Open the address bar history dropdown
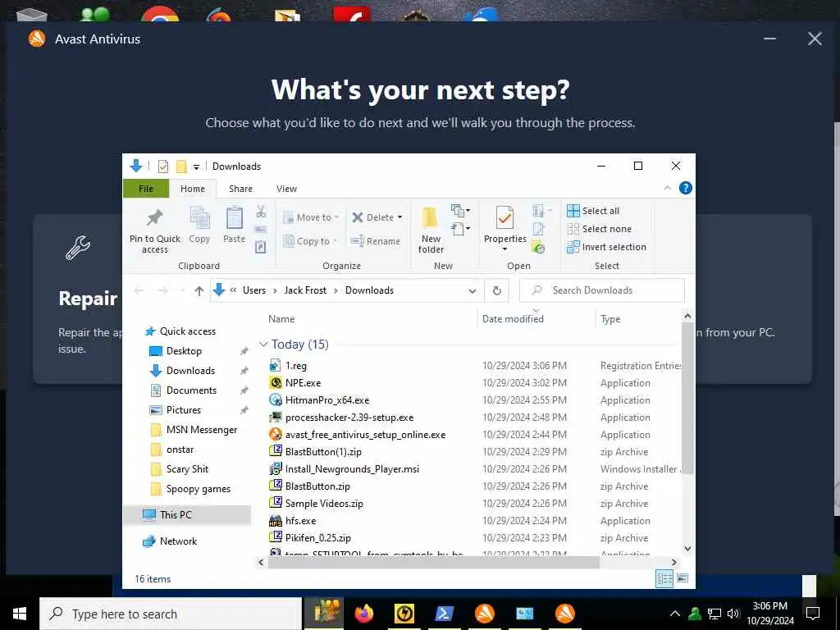840x630 pixels. coord(472,291)
